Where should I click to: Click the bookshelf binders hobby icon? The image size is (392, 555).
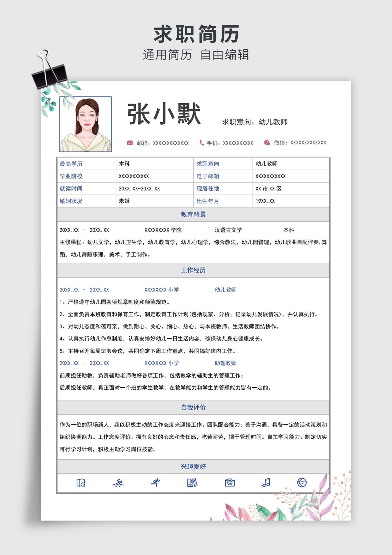192,483
